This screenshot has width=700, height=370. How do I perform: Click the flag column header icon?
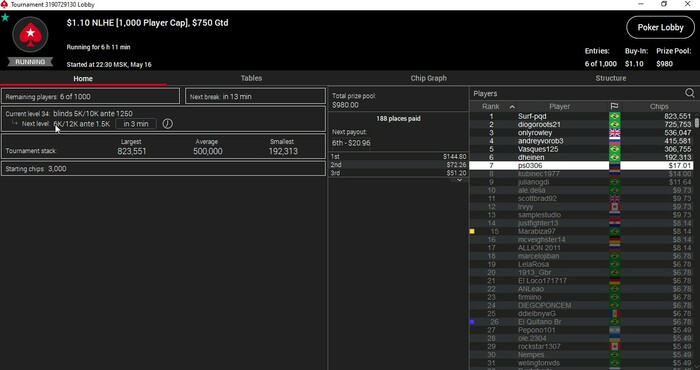(614, 107)
